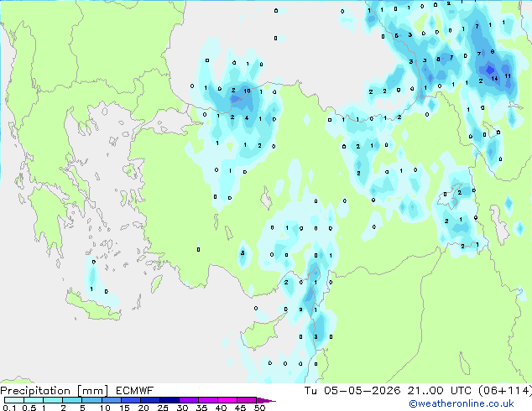
Task: Click the '0.1' legend scale label
Action: [x=9, y=408]
